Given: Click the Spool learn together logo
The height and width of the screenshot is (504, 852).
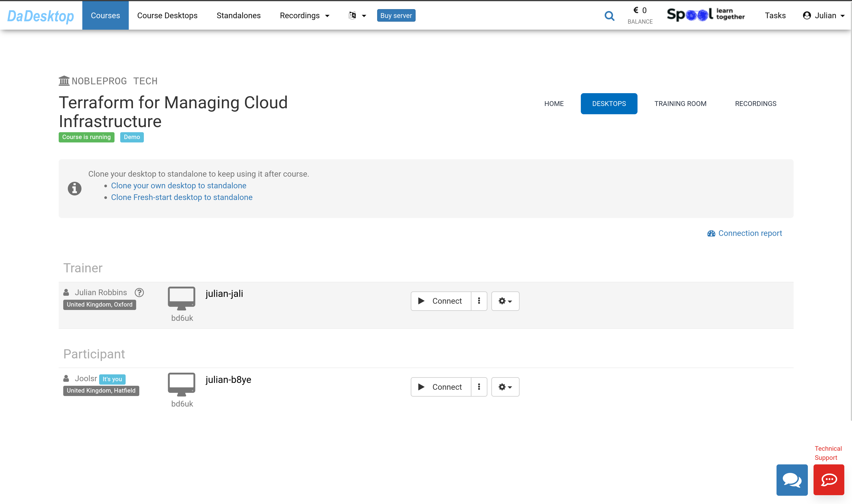Looking at the screenshot, I should point(706,15).
